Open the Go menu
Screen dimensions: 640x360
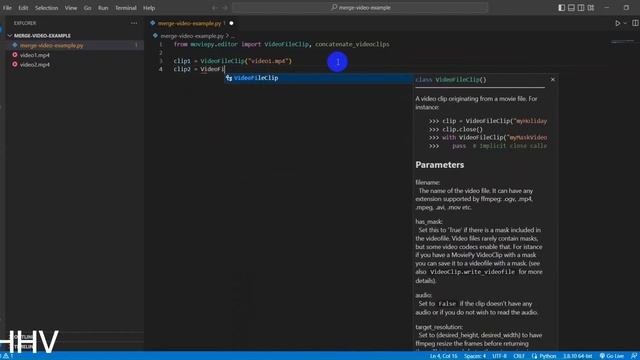[x=87, y=8]
